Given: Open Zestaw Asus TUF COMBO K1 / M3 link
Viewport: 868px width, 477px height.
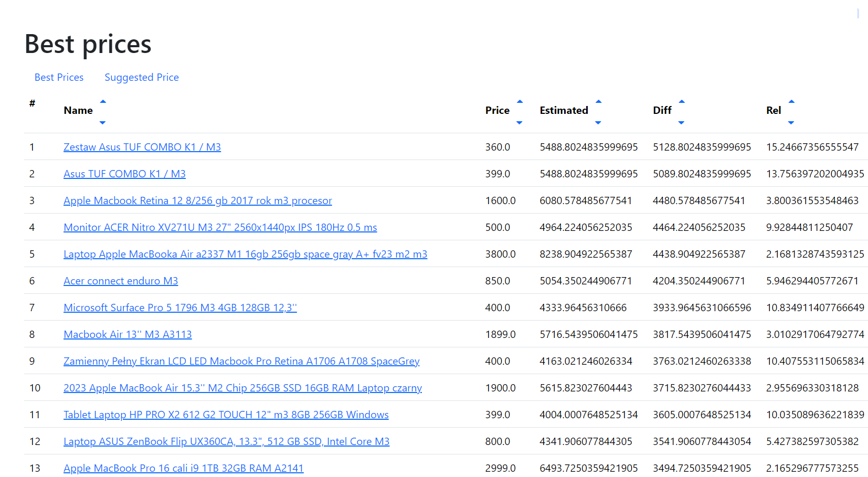Looking at the screenshot, I should (142, 147).
